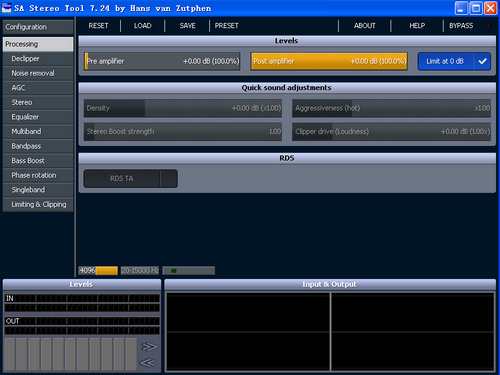Click the double right arrow icon
The height and width of the screenshot is (375, 500).
(149, 347)
